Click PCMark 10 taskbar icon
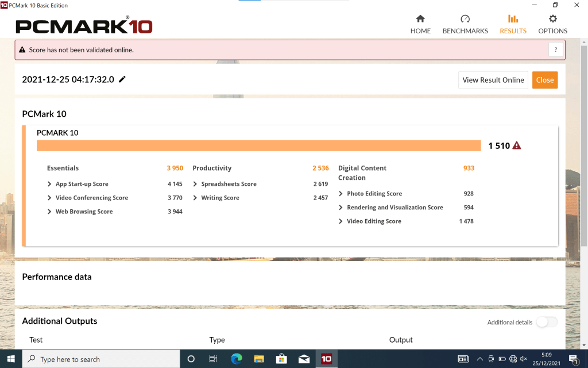Viewport: 588px width, 368px height. coord(326,359)
